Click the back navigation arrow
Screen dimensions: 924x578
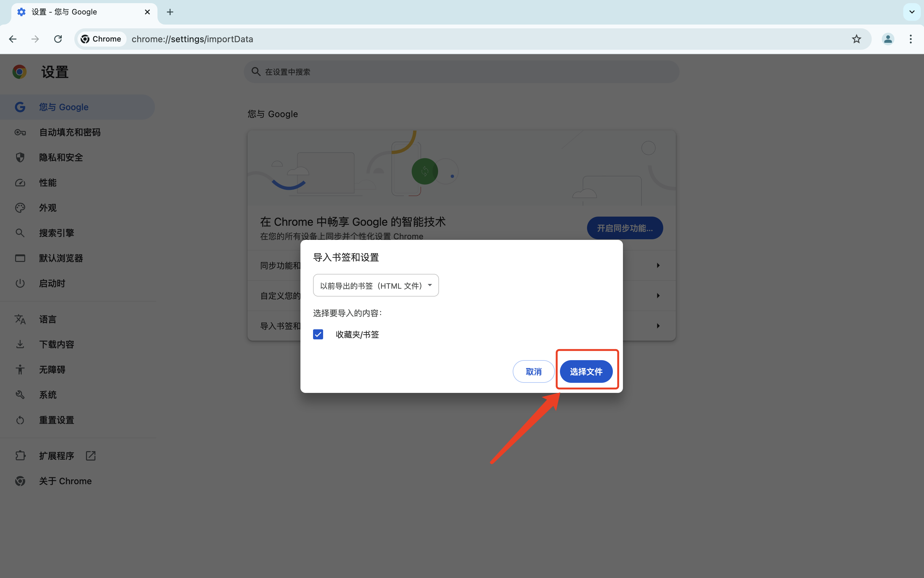(x=13, y=39)
